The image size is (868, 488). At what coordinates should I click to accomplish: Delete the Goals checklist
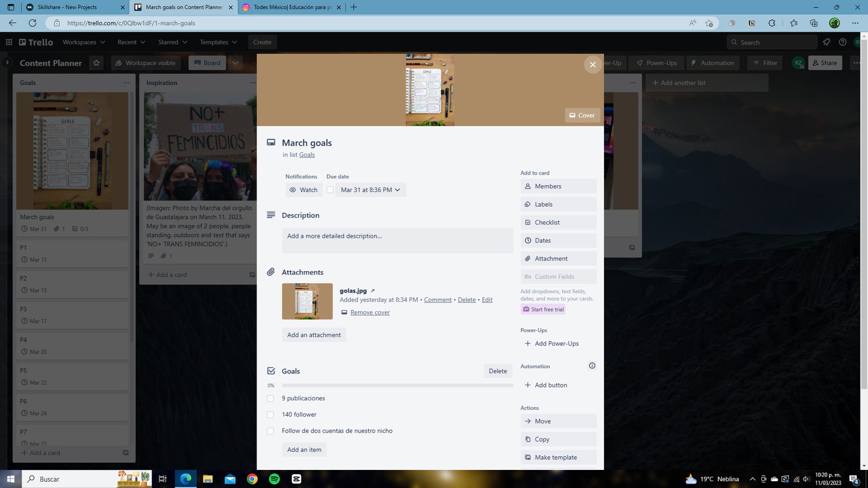pyautogui.click(x=498, y=371)
